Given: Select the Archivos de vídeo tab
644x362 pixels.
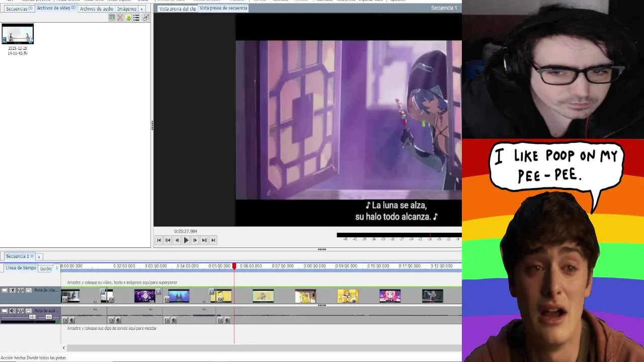Looking at the screenshot, I should coord(56,8).
